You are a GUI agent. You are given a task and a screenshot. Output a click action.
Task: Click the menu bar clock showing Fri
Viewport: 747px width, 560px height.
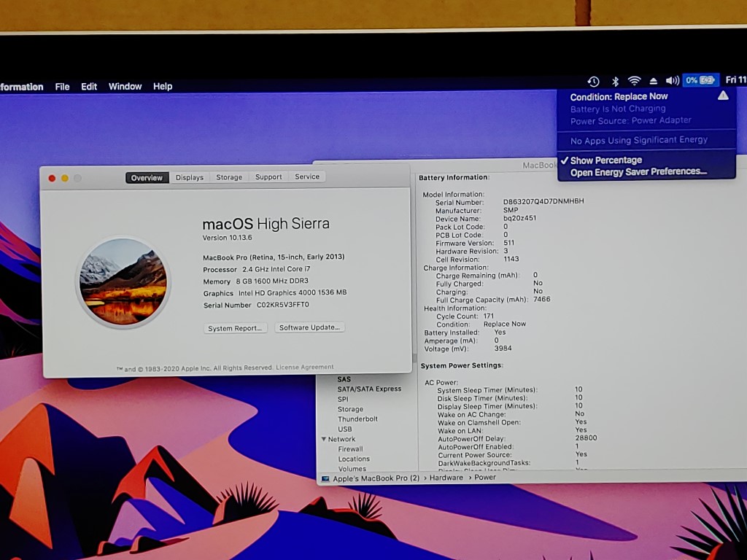(735, 79)
